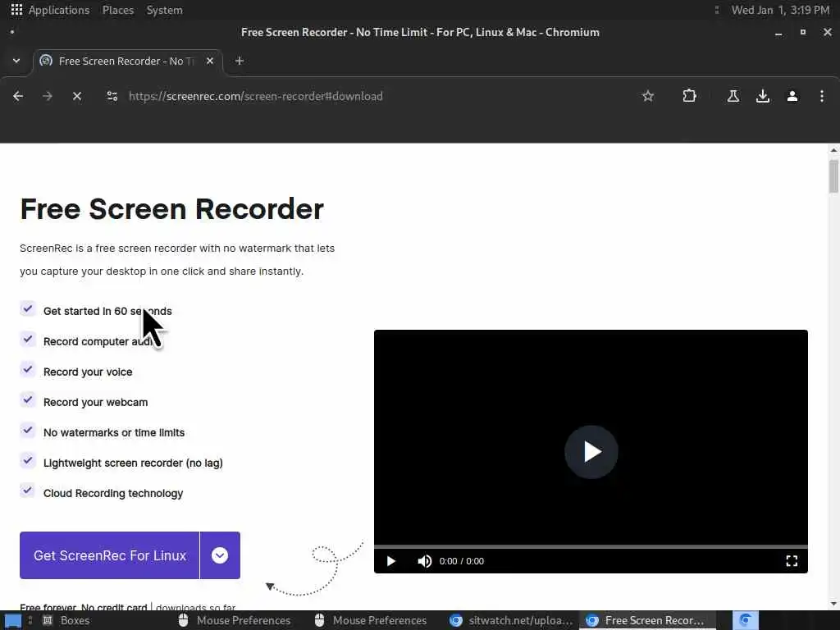Click Get ScreenRec For Linux button
This screenshot has height=630, width=840.
(x=109, y=555)
